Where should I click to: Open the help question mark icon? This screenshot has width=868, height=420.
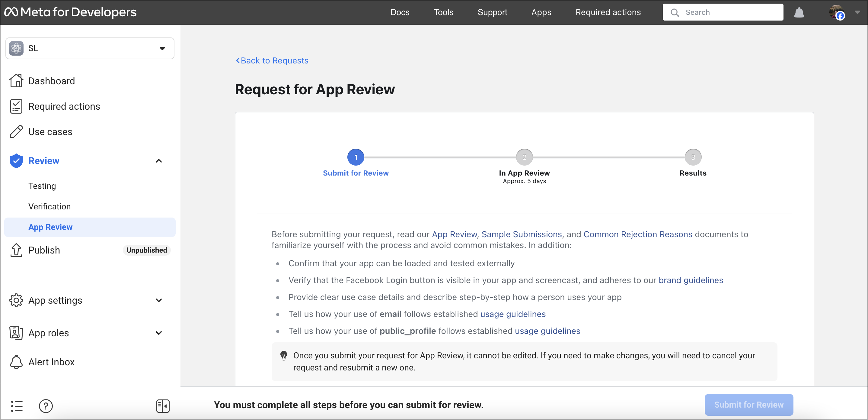[46, 406]
